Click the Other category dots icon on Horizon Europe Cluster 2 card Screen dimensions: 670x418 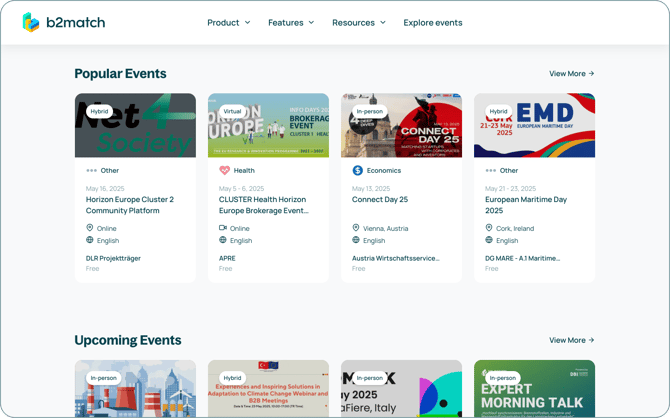pyautogui.click(x=91, y=171)
